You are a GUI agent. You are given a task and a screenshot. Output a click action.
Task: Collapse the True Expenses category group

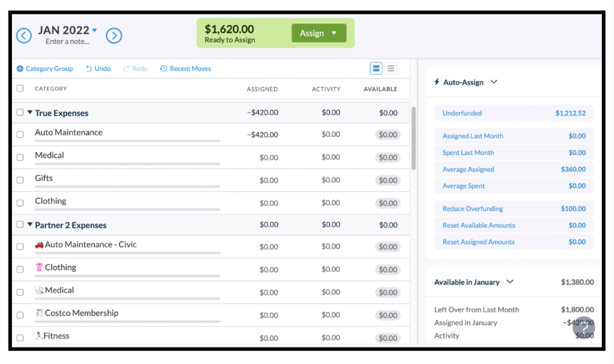tap(30, 113)
